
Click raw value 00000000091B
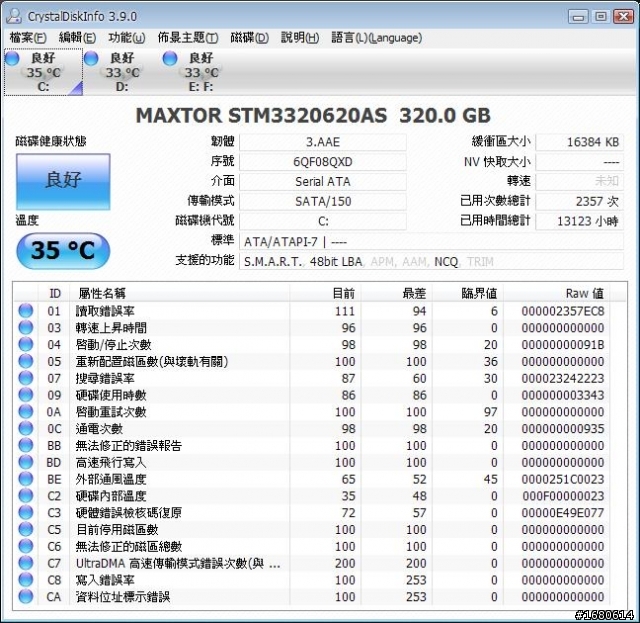(x=563, y=345)
